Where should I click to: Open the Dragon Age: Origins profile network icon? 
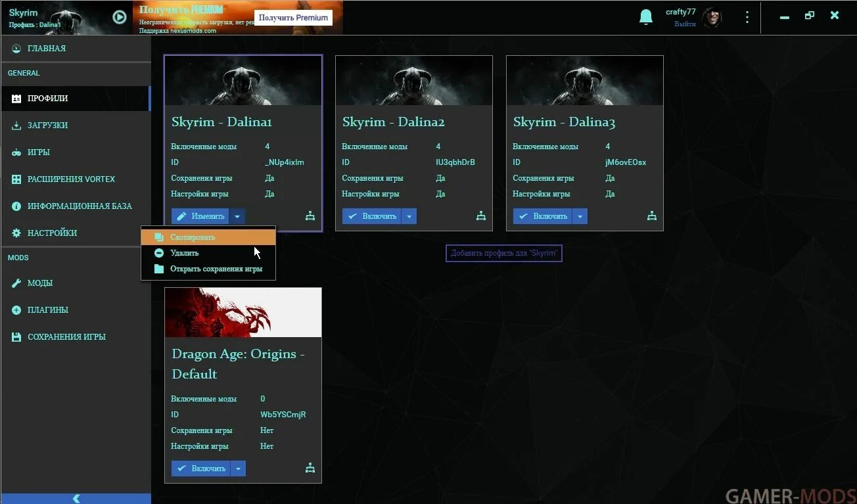[x=310, y=468]
